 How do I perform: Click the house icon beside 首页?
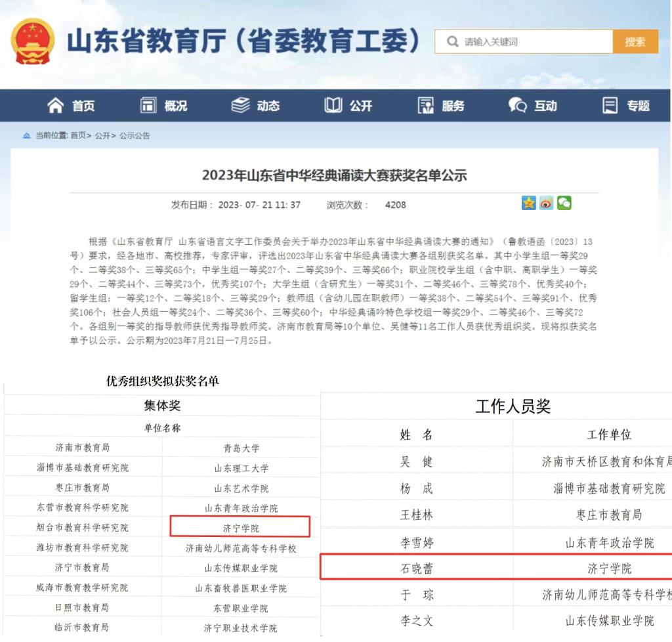click(56, 106)
